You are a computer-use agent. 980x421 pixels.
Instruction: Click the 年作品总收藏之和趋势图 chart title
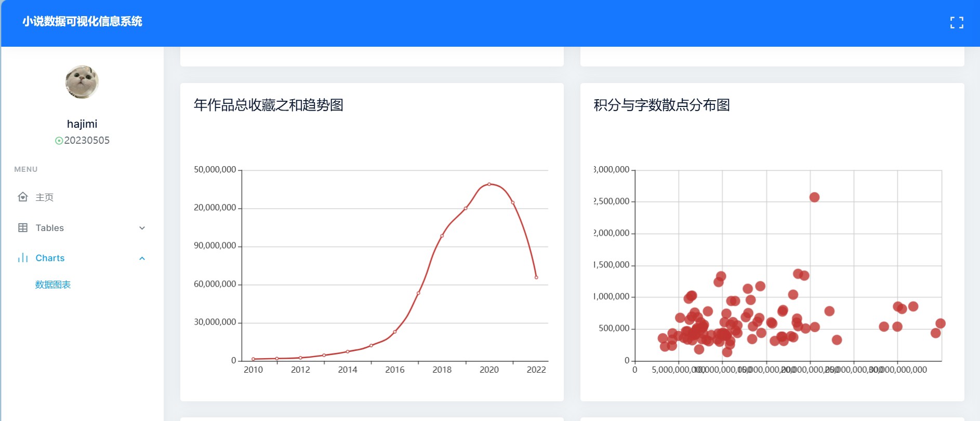click(269, 105)
